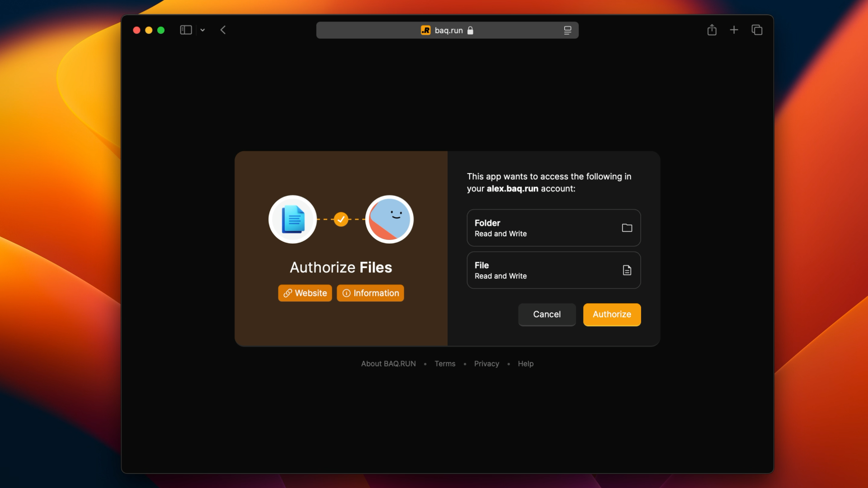This screenshot has width=868, height=488.
Task: Click the info icon in Information button
Action: (x=346, y=293)
